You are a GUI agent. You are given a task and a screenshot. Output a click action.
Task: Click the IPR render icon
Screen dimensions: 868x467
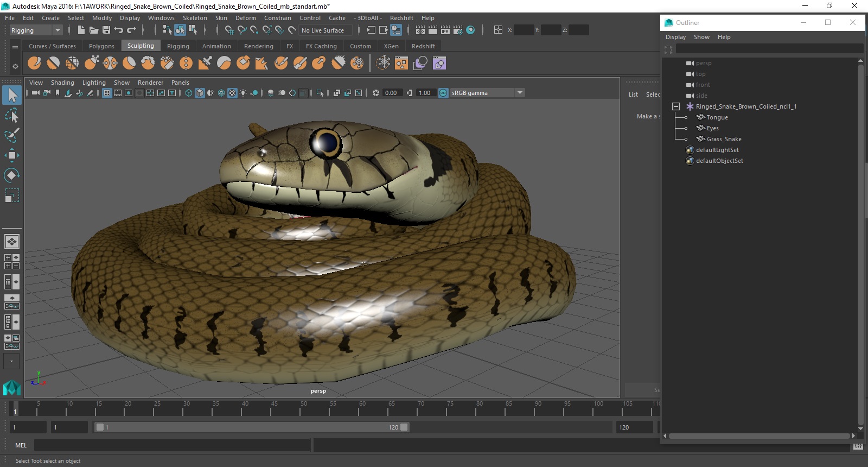(445, 30)
